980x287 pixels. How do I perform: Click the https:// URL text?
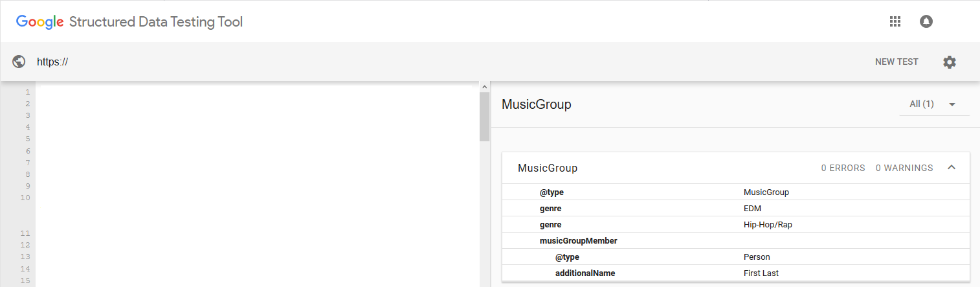pos(52,62)
